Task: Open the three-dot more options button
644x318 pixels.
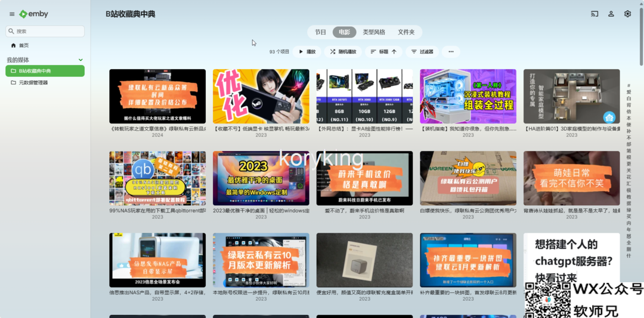Action: (x=451, y=52)
